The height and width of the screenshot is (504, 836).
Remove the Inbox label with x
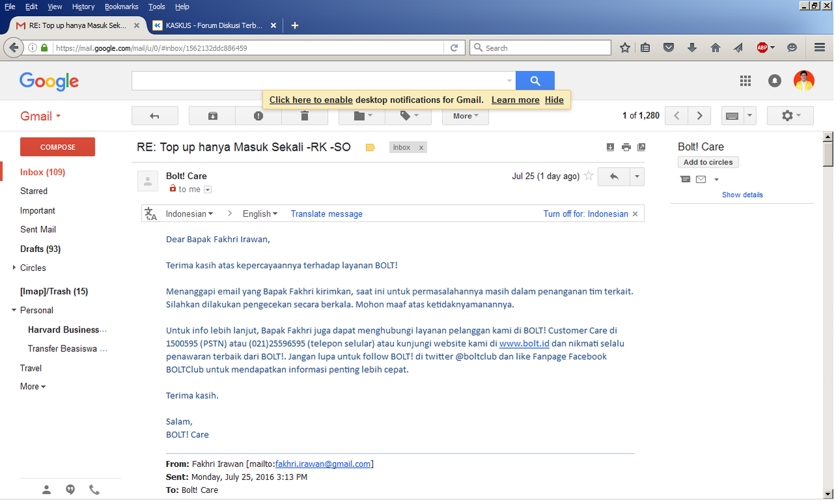tap(421, 148)
